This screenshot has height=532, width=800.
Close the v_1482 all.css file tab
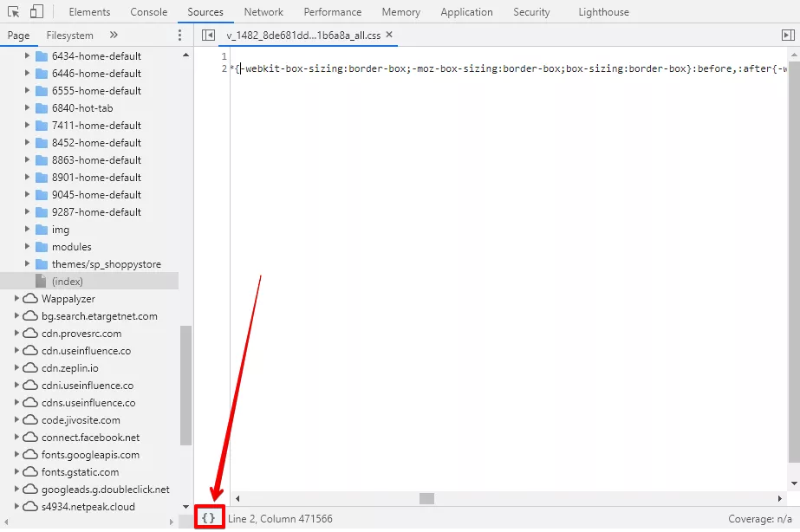(389, 35)
